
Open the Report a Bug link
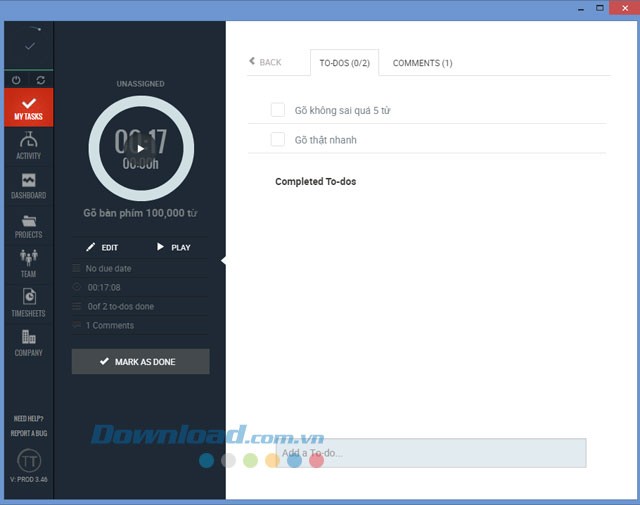(28, 433)
